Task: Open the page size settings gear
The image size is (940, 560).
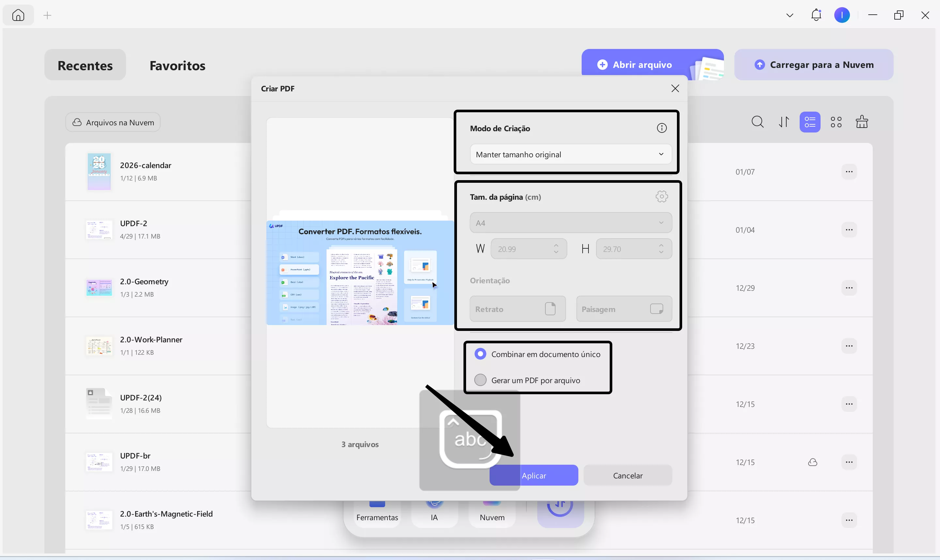Action: (x=662, y=196)
